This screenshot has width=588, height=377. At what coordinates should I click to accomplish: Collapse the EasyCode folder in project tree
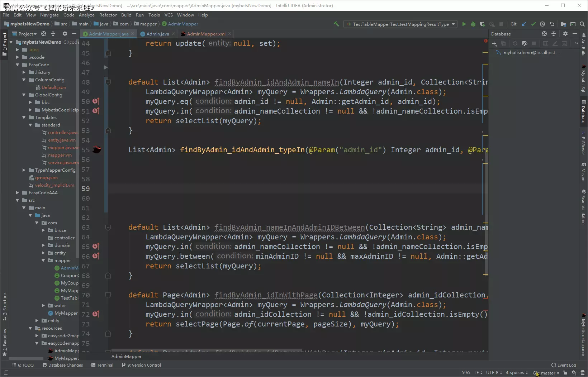click(18, 65)
